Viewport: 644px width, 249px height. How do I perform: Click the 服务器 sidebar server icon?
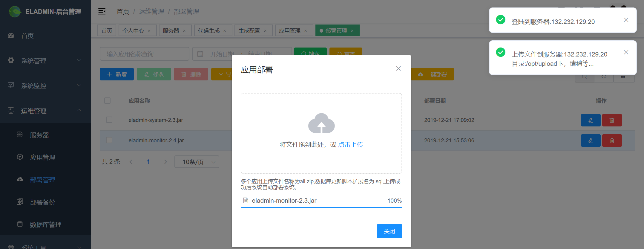[20, 135]
